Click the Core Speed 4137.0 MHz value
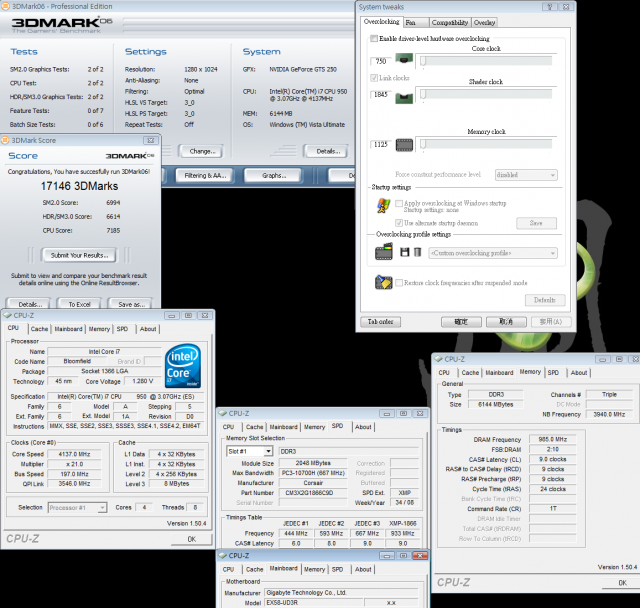This screenshot has width=640, height=608. [x=74, y=454]
